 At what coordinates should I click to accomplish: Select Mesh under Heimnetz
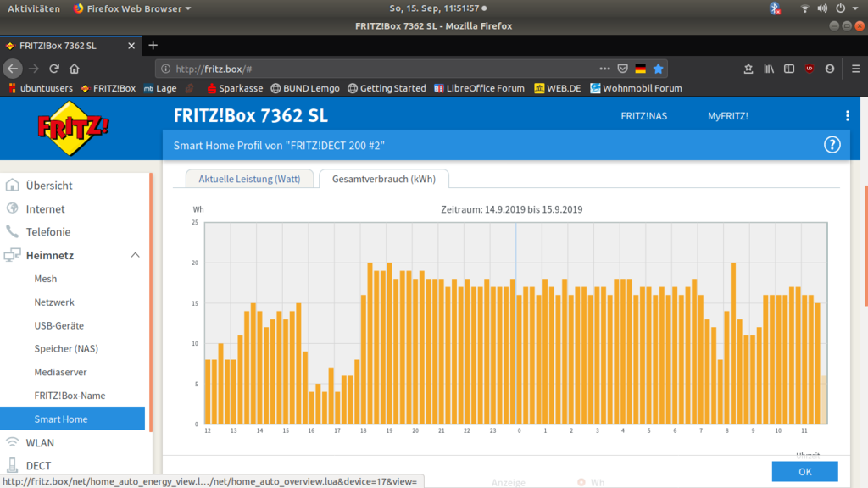click(x=46, y=279)
